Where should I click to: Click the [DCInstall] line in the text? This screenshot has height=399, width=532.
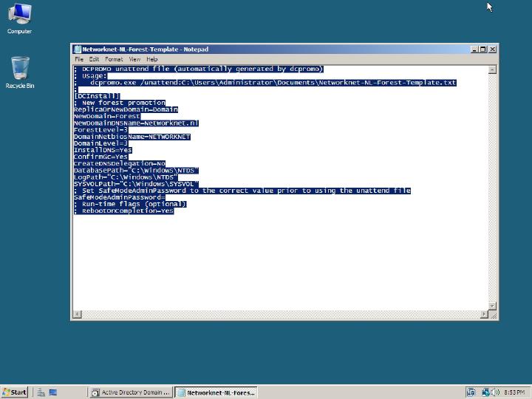97,96
